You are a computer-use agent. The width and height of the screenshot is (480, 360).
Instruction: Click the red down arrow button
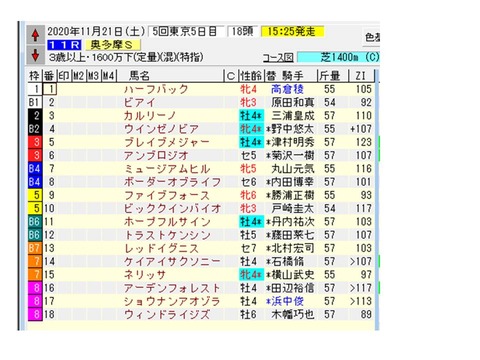pos(35,54)
